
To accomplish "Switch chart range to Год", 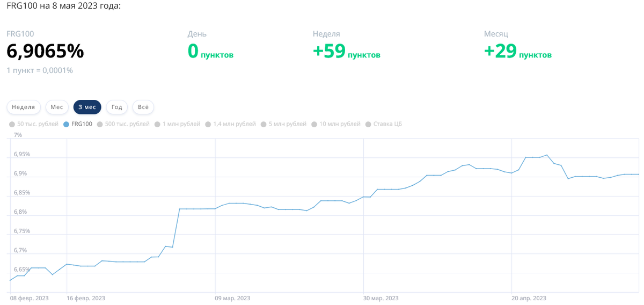I will pos(117,107).
